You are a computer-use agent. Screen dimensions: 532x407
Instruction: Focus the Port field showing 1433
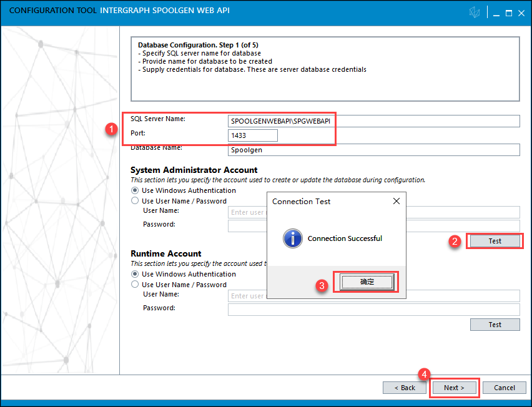tap(253, 135)
